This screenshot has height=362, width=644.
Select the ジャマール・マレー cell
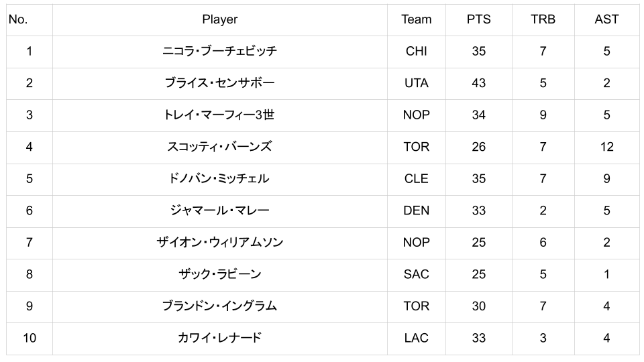220,210
